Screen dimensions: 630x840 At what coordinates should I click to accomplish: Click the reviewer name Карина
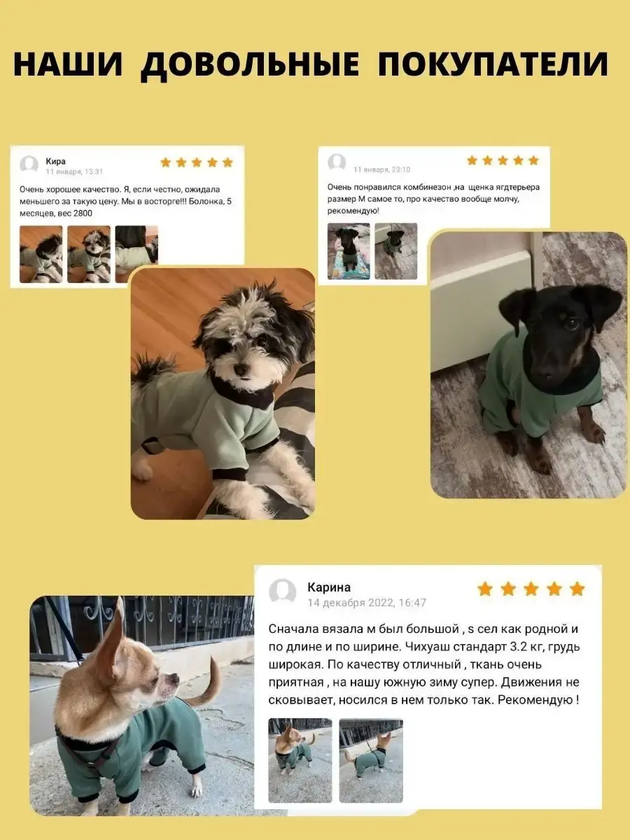click(329, 587)
